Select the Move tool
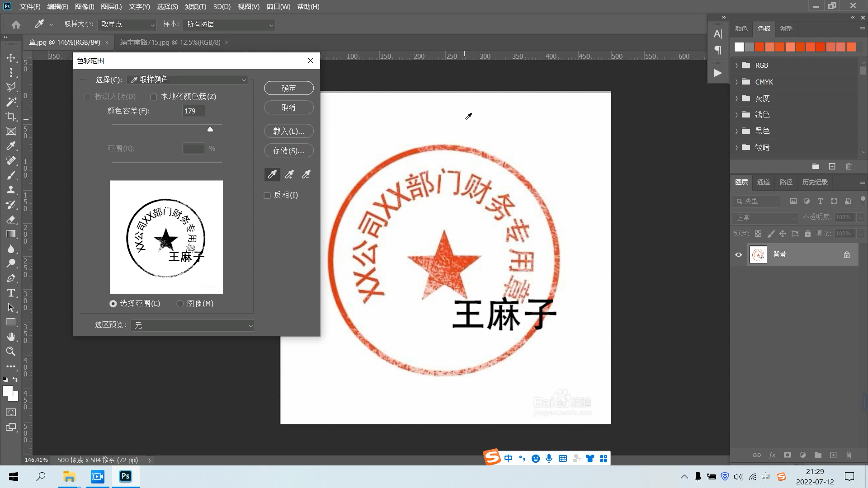868x488 pixels. click(11, 59)
